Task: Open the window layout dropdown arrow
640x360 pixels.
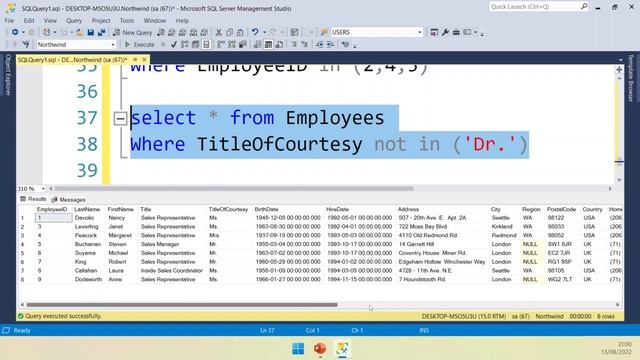Action: pos(475,32)
